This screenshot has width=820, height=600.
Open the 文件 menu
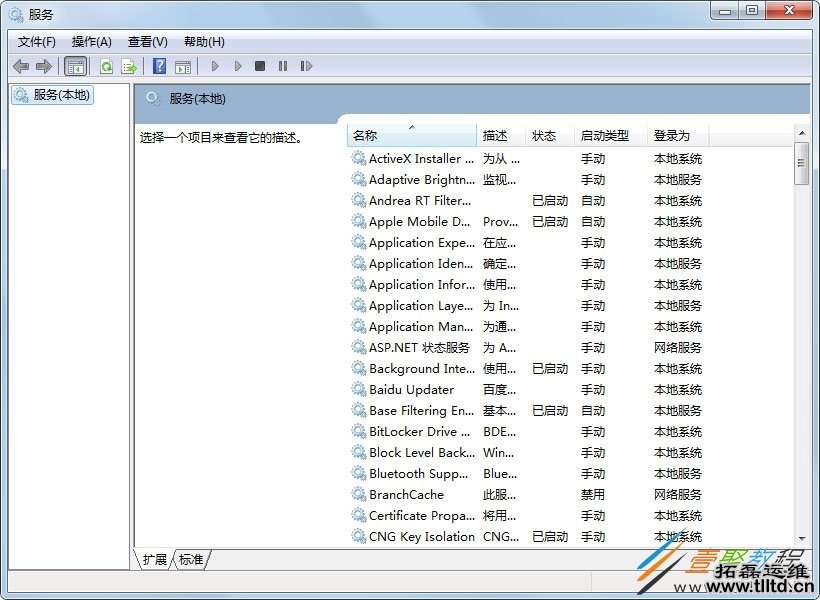coord(36,41)
